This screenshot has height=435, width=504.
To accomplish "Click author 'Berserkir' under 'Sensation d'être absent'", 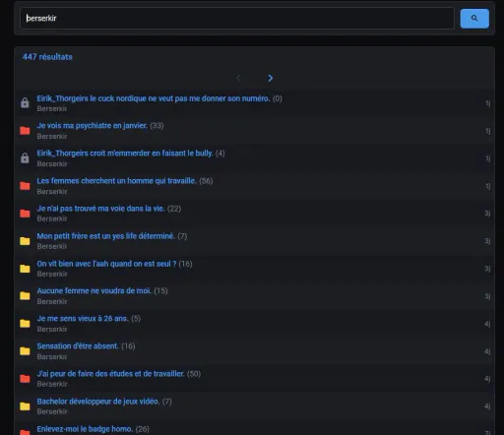I will 52,356.
